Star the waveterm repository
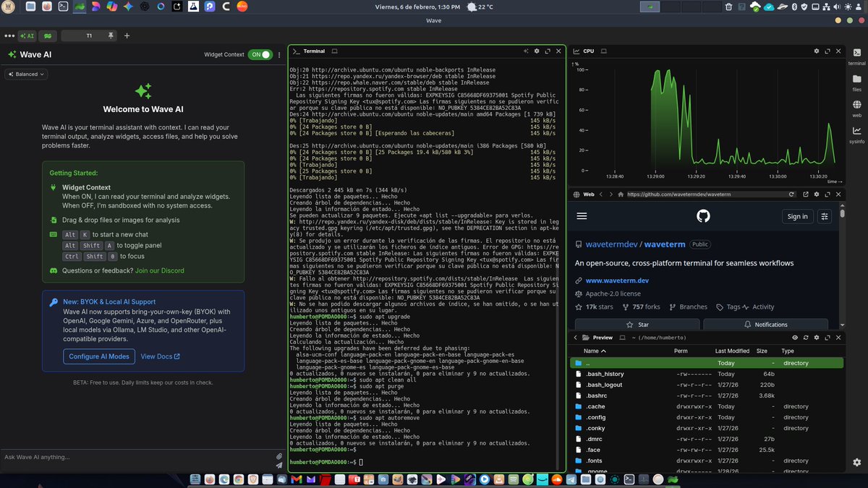Viewport: 868px width, 488px height. pos(637,325)
